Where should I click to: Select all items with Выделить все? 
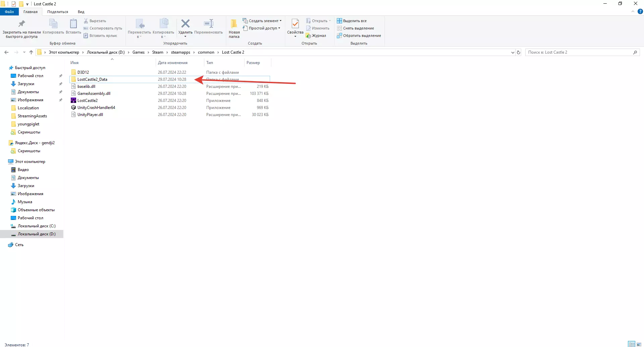click(352, 21)
